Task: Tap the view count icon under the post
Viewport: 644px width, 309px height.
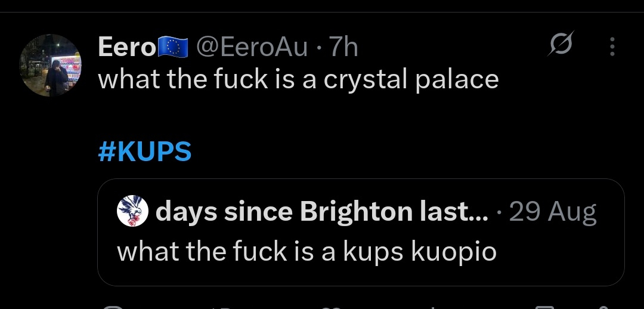Action: [x=431, y=307]
